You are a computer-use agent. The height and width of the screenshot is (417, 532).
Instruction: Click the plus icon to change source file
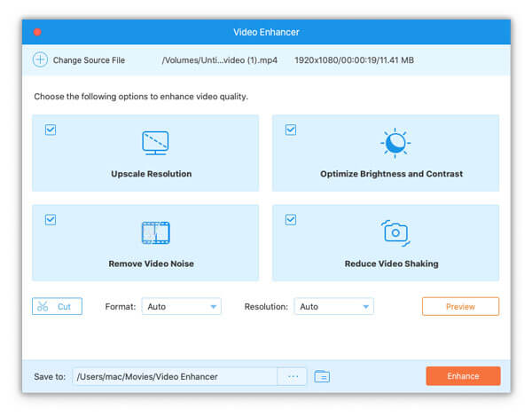tap(40, 60)
